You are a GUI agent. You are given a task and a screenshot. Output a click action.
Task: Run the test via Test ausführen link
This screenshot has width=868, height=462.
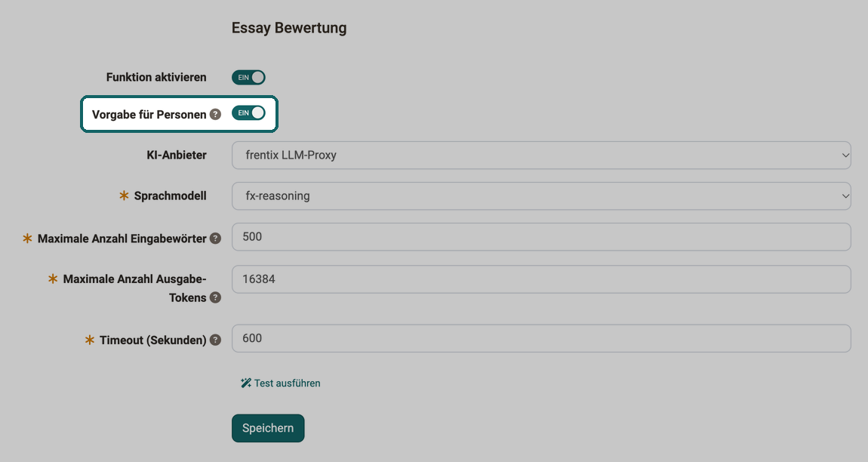[x=281, y=383]
